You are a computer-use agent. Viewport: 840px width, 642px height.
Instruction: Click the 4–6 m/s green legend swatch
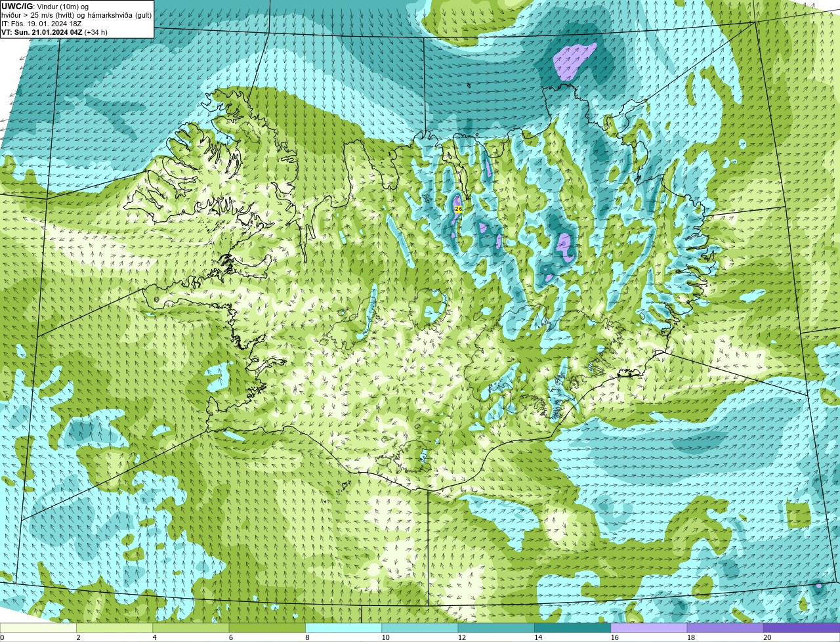[x=191, y=628]
